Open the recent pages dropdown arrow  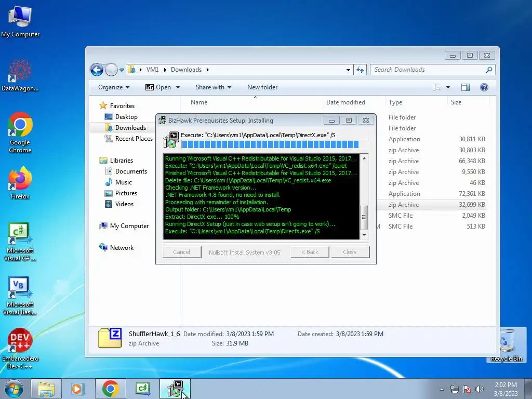[x=122, y=70]
